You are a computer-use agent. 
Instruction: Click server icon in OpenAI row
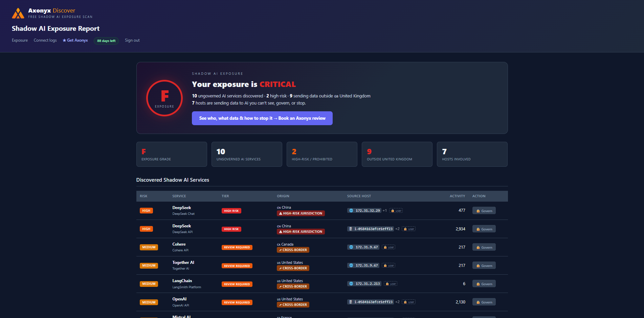pyautogui.click(x=351, y=302)
